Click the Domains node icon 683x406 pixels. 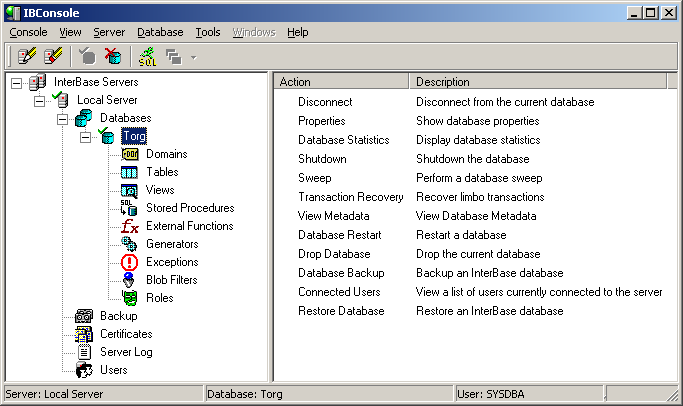[x=129, y=154]
